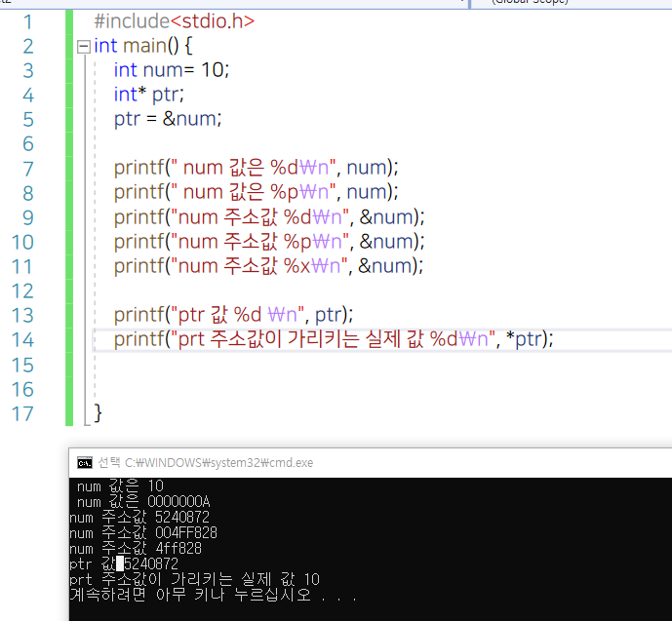Click the printf with %d and &num on line 9
Viewport: 672px width, 621px height.
(x=269, y=217)
